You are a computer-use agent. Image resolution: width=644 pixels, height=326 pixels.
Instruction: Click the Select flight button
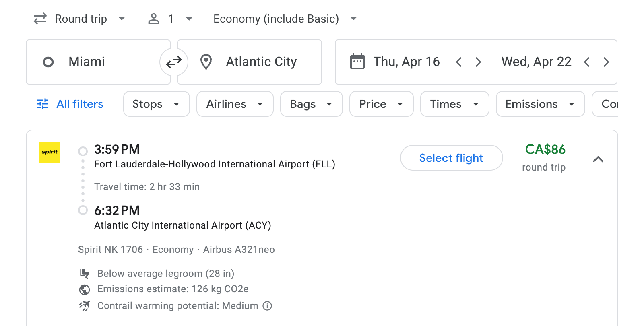(451, 158)
